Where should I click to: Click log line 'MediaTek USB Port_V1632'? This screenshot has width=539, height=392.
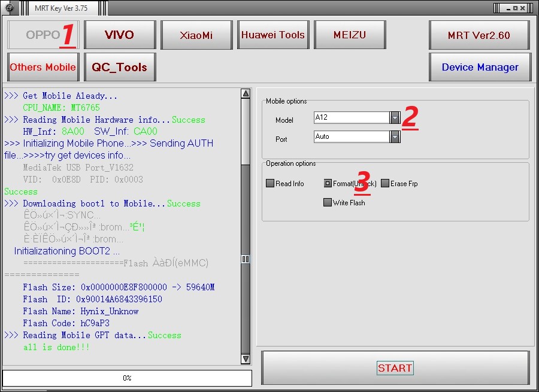pyautogui.click(x=78, y=168)
